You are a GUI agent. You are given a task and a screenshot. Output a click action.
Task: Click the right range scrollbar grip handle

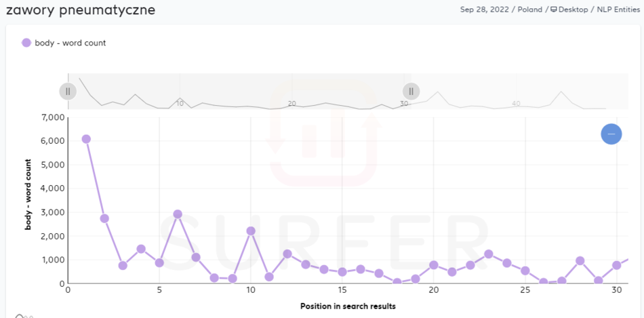tap(411, 92)
